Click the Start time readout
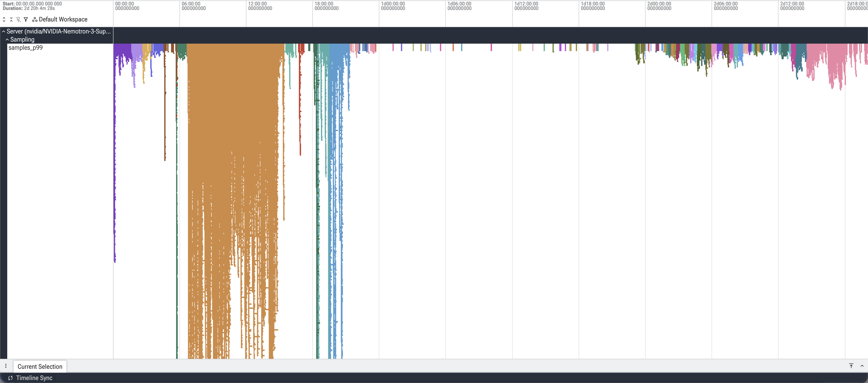 32,4
